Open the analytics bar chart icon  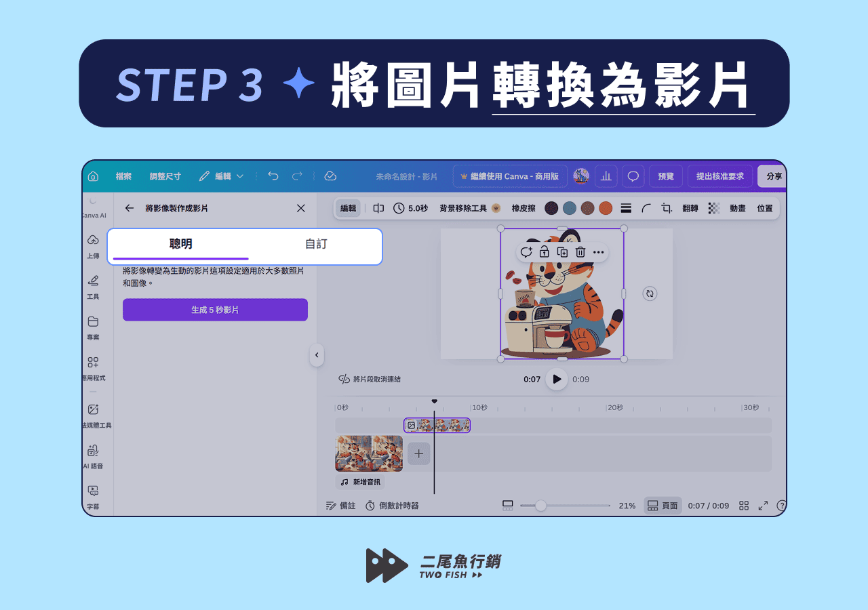coord(606,176)
